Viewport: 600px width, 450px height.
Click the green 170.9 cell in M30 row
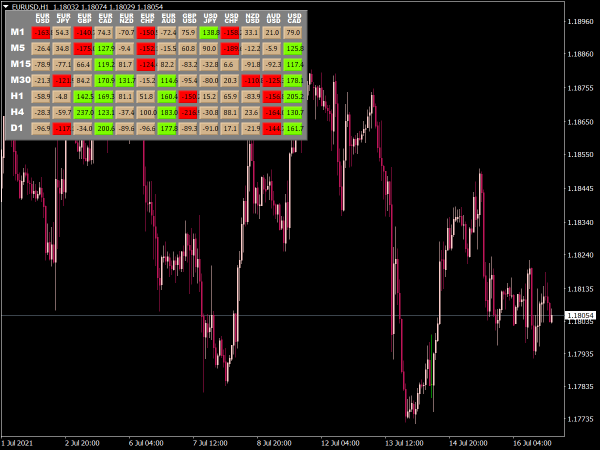point(104,80)
